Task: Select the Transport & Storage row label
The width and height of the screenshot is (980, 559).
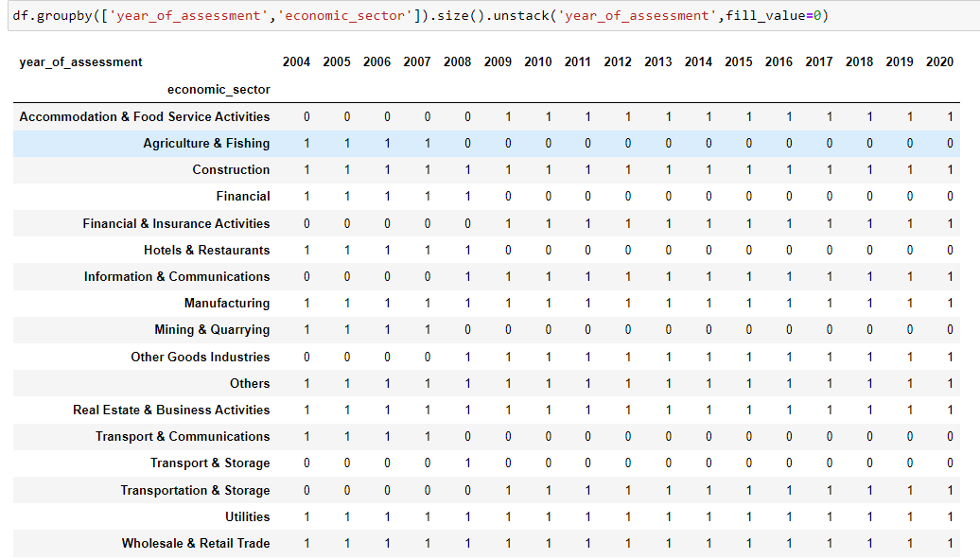Action: tap(209, 463)
